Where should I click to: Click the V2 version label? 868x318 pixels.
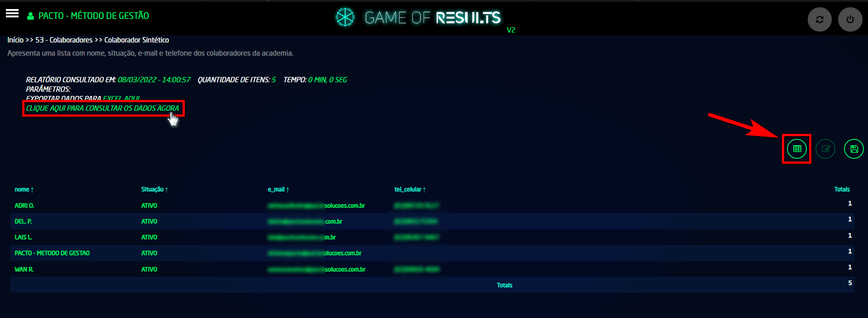(x=511, y=30)
